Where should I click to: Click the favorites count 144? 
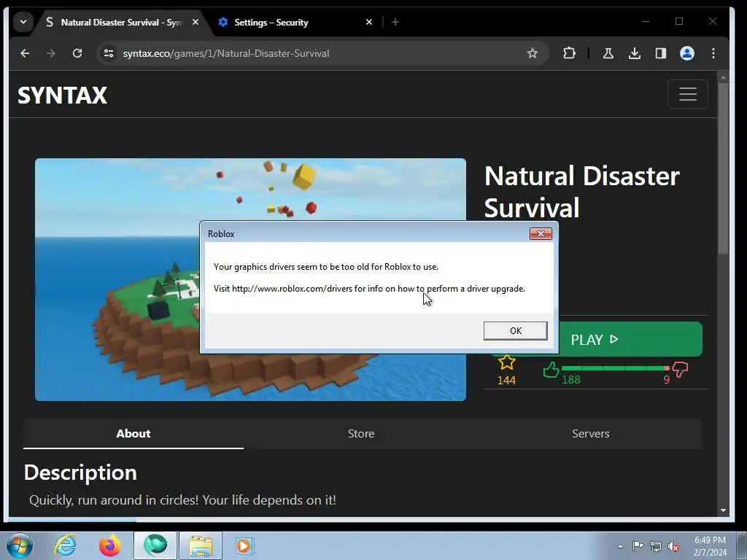[506, 381]
